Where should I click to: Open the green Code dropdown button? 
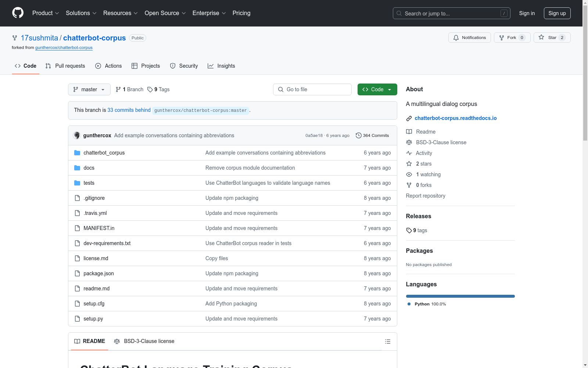point(377,89)
